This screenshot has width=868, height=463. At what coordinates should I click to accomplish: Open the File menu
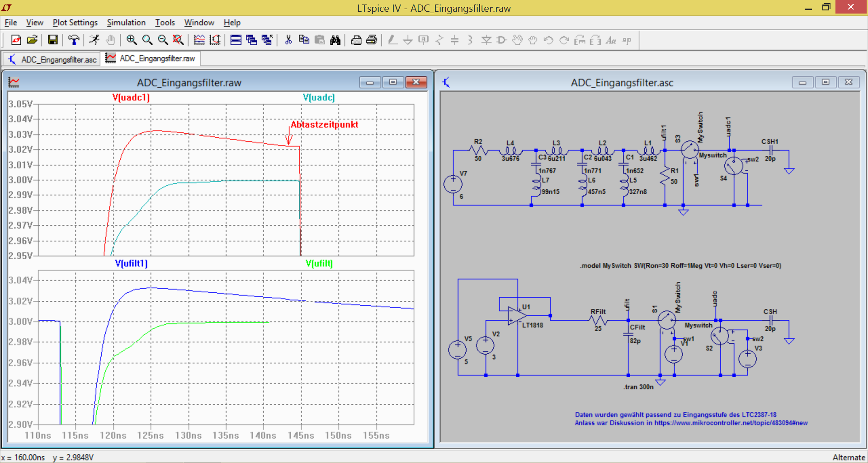point(11,23)
